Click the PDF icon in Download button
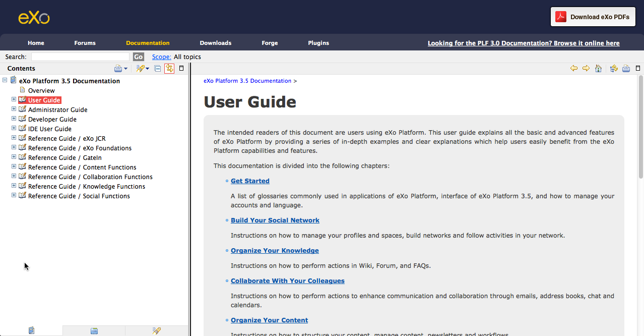This screenshot has width=644, height=336. coord(561,17)
